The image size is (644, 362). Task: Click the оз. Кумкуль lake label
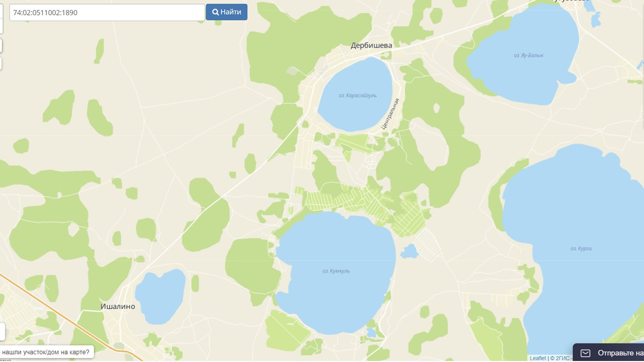[x=336, y=271]
